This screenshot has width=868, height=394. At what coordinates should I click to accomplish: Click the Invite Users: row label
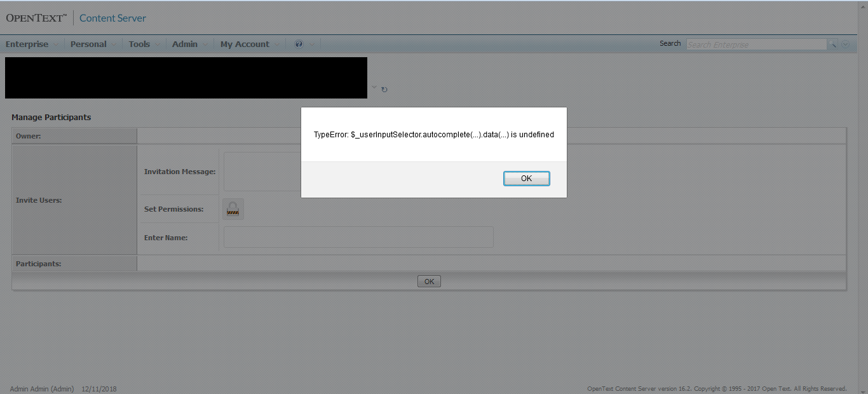pyautogui.click(x=39, y=200)
